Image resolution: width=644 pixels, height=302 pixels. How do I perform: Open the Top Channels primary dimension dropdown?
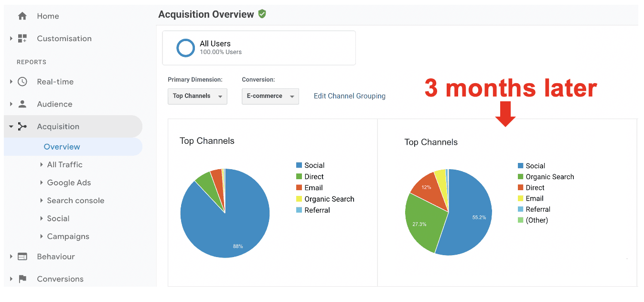(x=197, y=96)
